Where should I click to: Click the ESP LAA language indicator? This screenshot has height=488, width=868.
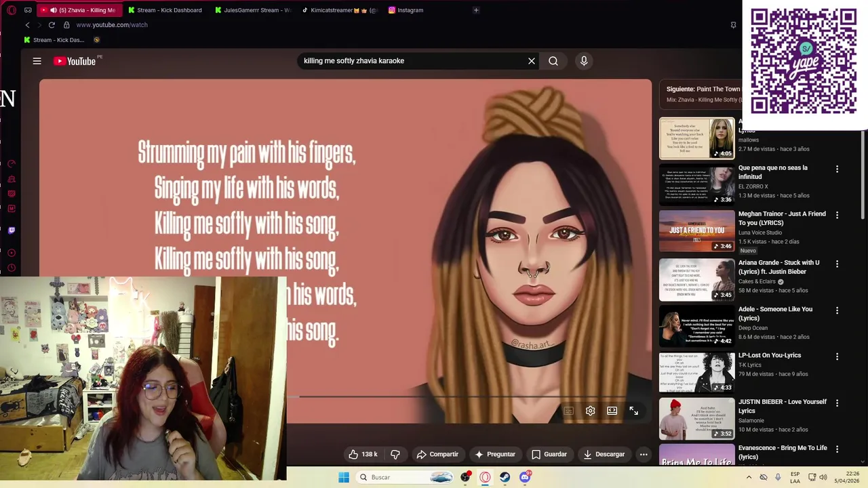pyautogui.click(x=795, y=477)
